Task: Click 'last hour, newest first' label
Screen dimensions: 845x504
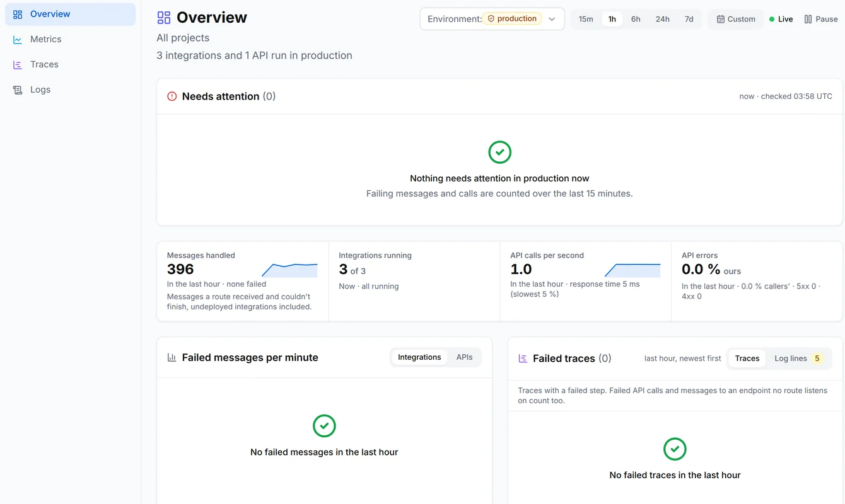Action: tap(682, 358)
